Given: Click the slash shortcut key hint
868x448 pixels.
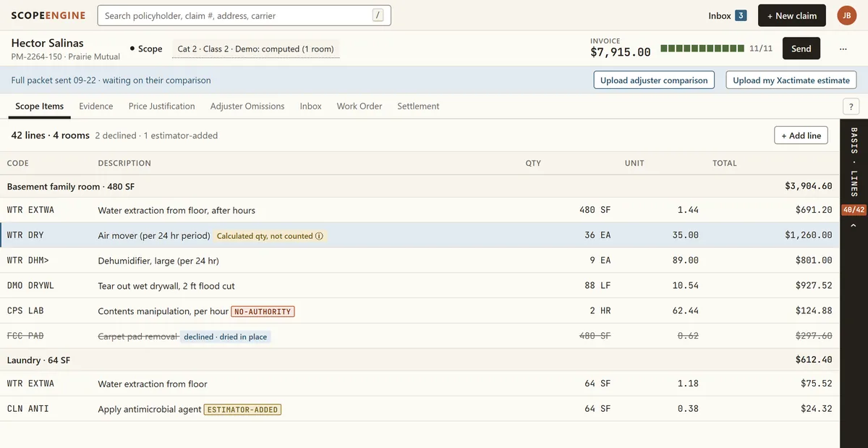Looking at the screenshot, I should point(378,15).
